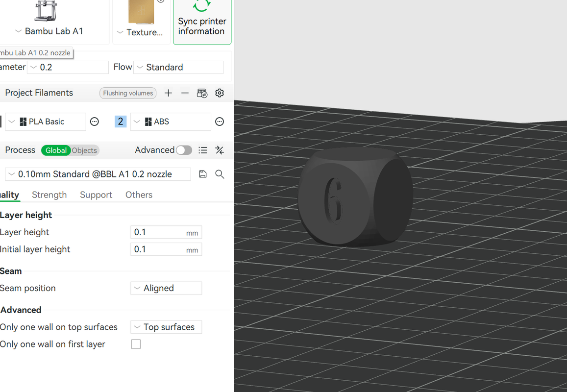Click the Bambu Lab A1 printer image
Image resolution: width=567 pixels, height=392 pixels.
tap(45, 10)
